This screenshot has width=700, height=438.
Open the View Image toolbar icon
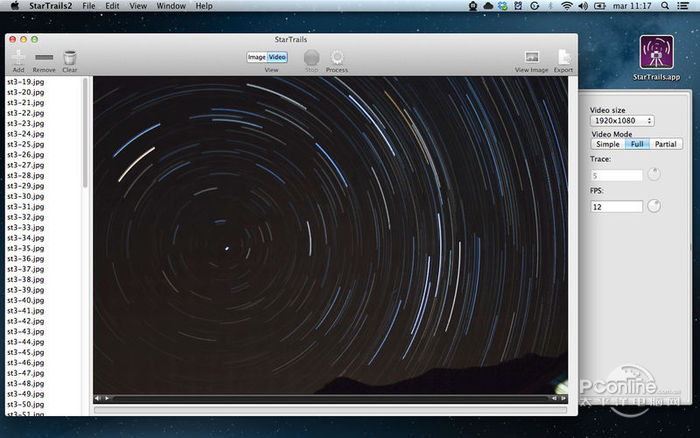click(x=531, y=58)
